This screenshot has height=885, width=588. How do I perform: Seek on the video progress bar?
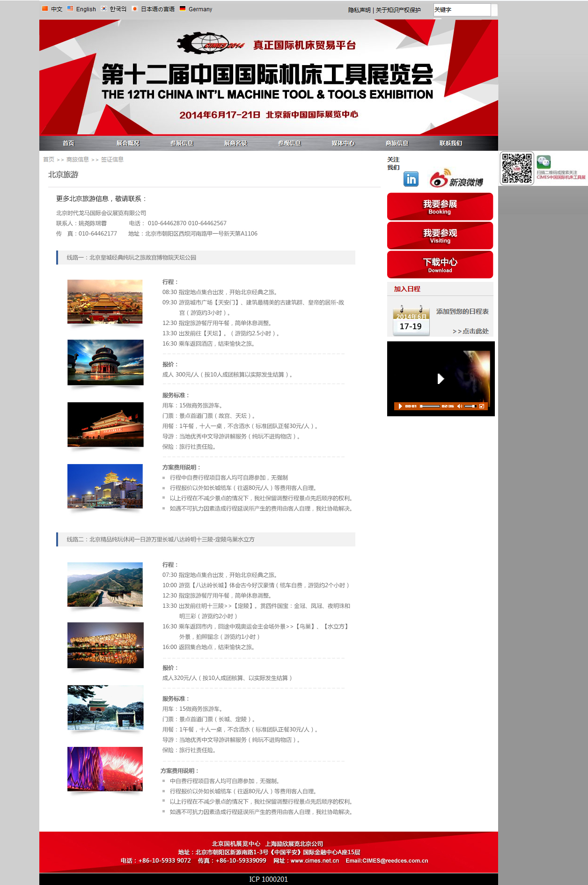click(430, 406)
